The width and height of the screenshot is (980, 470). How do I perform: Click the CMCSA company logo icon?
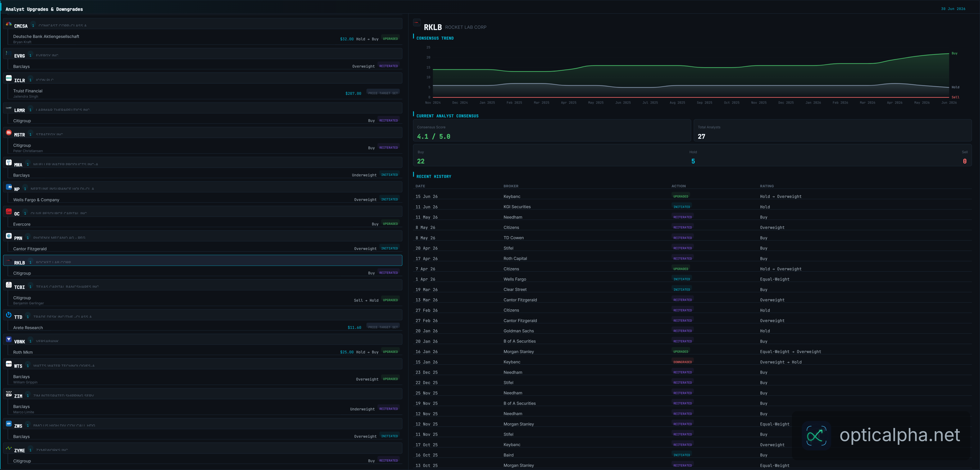point(9,24)
